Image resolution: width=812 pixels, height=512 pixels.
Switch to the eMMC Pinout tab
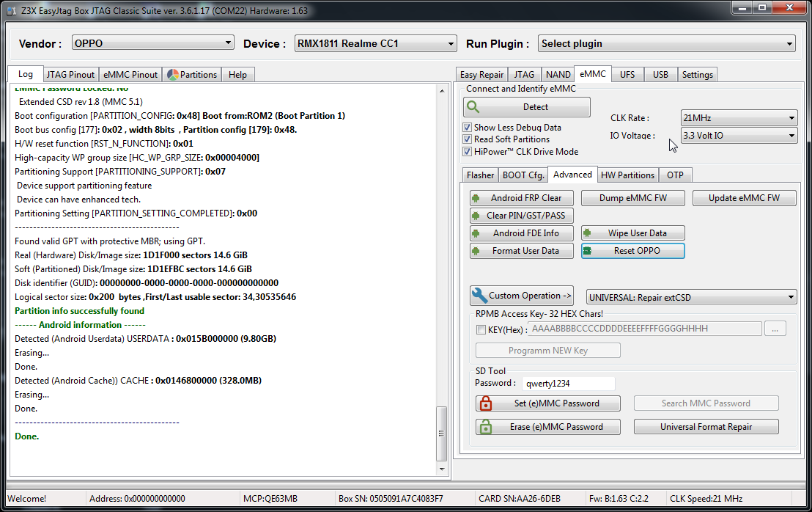(130, 74)
